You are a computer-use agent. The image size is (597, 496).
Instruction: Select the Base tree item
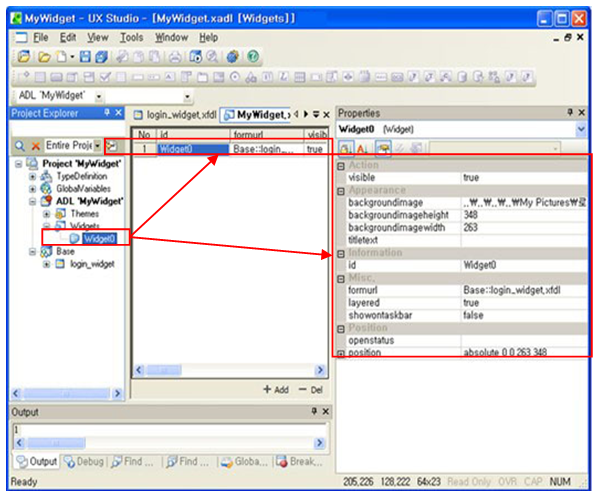tap(65, 251)
